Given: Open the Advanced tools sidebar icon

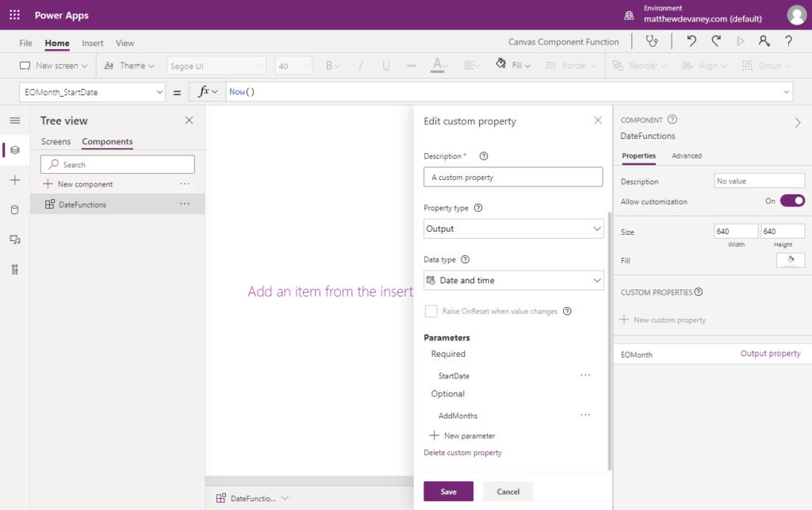Looking at the screenshot, I should pos(14,269).
